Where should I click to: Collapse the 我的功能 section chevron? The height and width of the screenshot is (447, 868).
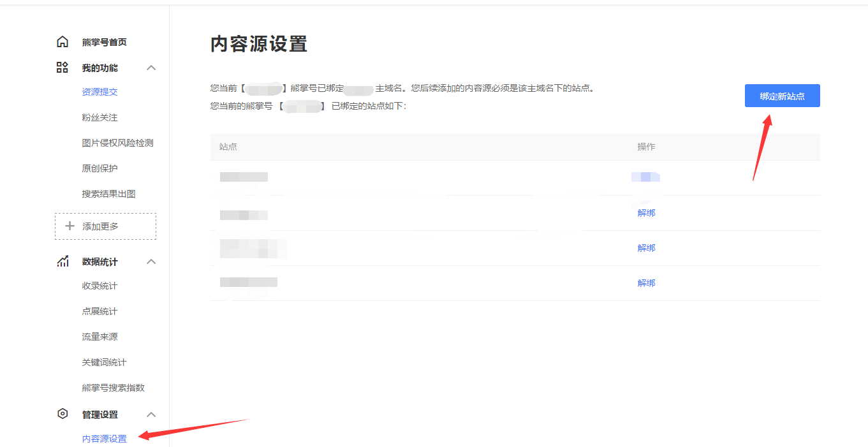[x=151, y=67]
